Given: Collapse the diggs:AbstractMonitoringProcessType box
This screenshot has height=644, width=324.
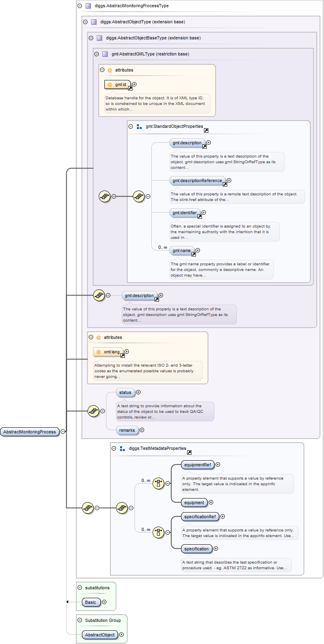Looking at the screenshot, I should (x=79, y=6).
